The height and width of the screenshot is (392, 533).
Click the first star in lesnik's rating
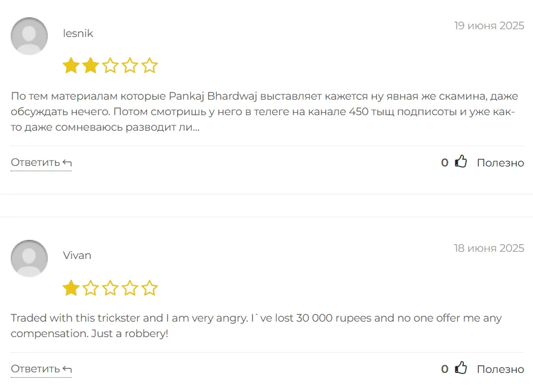(71, 66)
